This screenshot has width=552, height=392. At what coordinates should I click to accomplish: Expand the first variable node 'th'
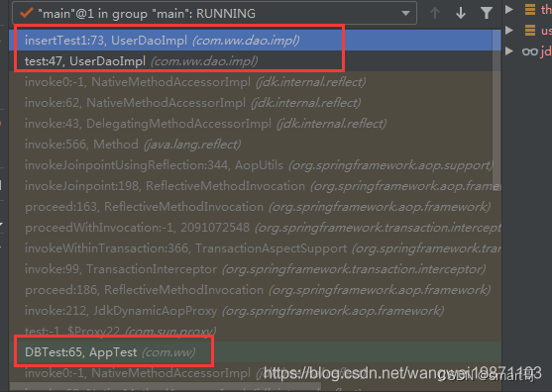[509, 9]
